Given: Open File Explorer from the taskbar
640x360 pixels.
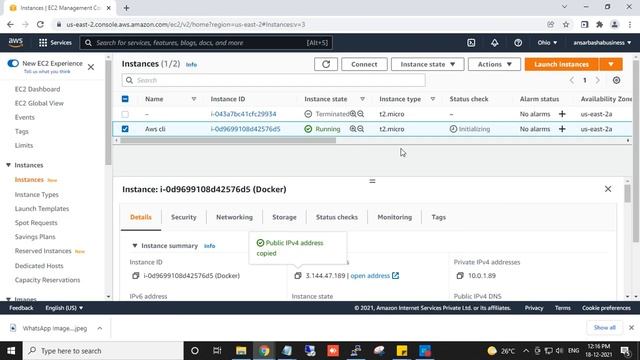Looking at the screenshot, I should click(241, 351).
